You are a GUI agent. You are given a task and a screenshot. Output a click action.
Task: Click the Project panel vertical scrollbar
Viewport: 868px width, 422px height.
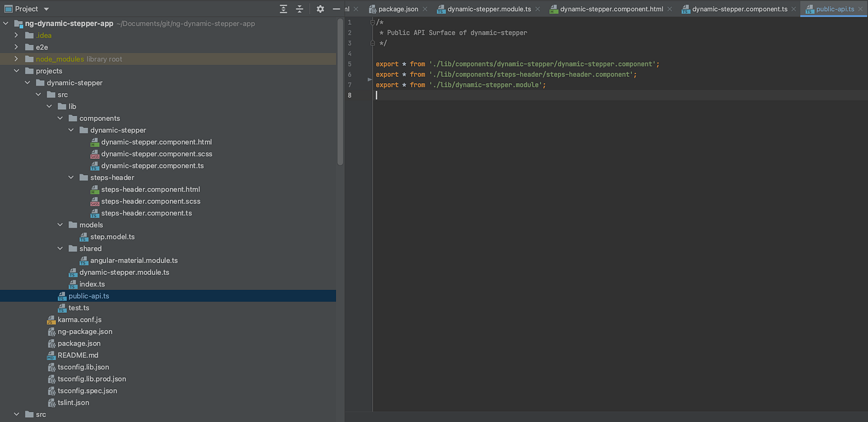pyautogui.click(x=340, y=93)
